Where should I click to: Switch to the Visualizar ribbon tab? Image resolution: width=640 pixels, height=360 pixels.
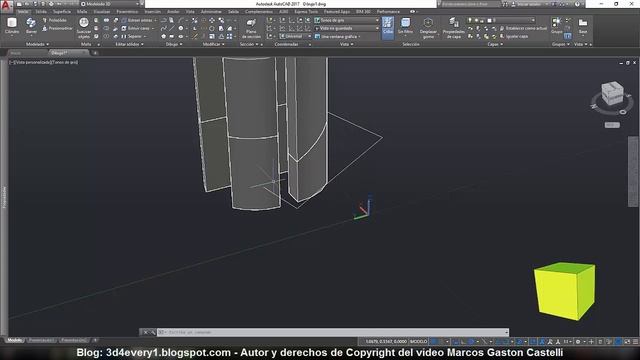click(102, 11)
